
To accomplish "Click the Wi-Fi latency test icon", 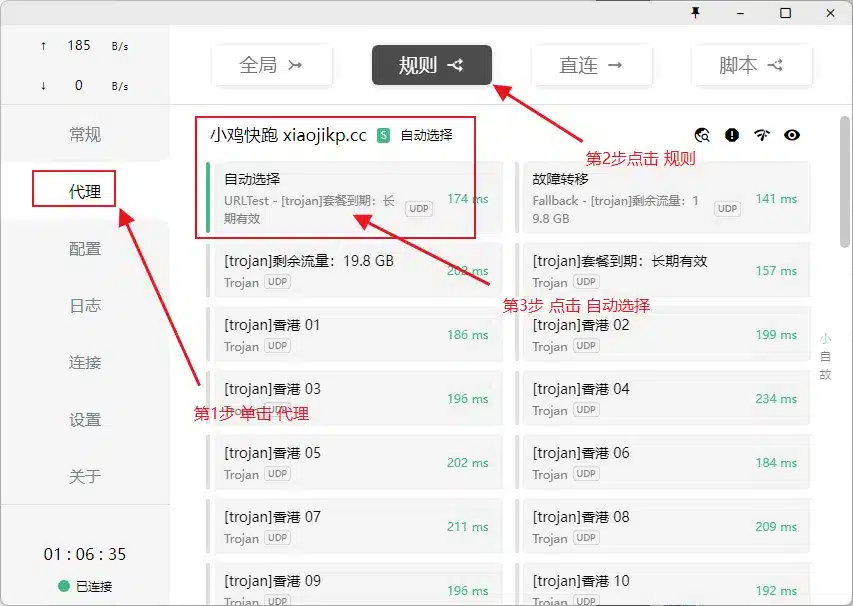I will pos(762,135).
